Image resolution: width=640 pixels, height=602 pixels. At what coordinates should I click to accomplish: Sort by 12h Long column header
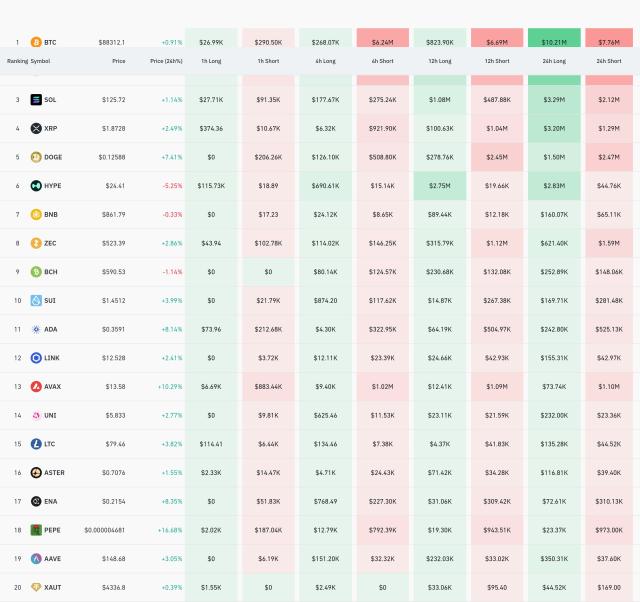point(440,61)
